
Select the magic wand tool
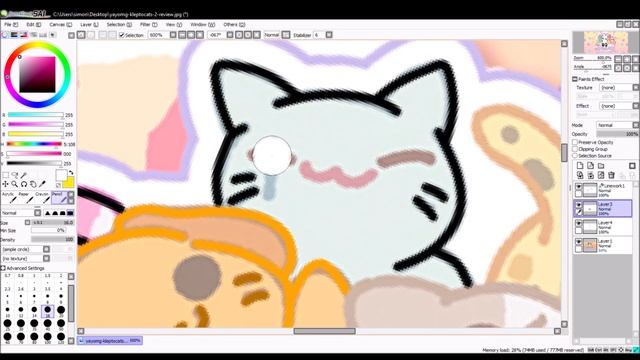click(x=24, y=175)
